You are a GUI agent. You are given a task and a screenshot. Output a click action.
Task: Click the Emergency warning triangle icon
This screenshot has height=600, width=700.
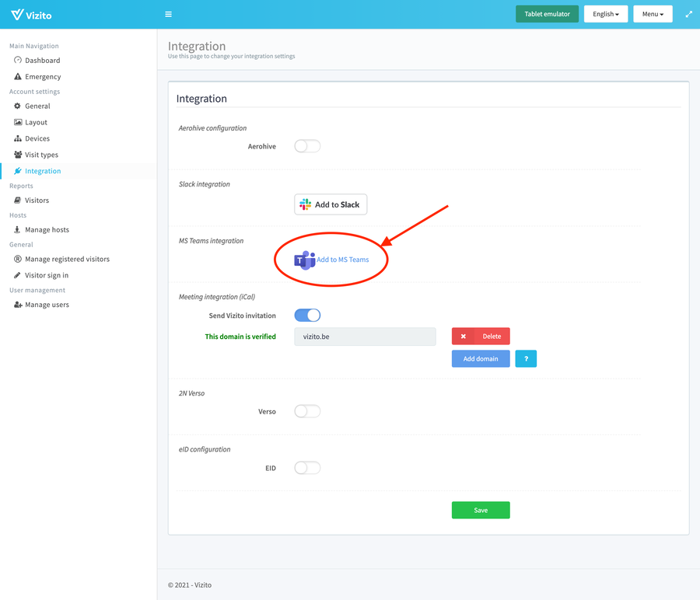[x=18, y=77]
